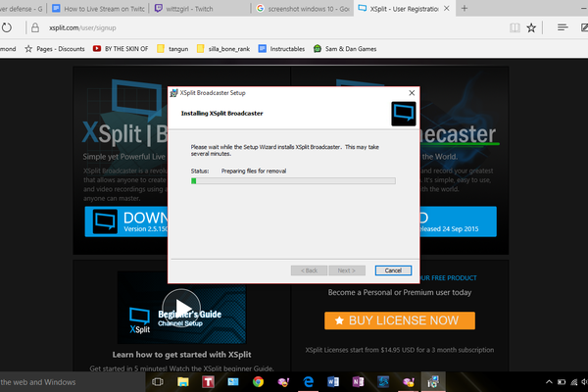Click the BUY LICENSE NOW button
The image size is (588, 392).
pos(399,320)
